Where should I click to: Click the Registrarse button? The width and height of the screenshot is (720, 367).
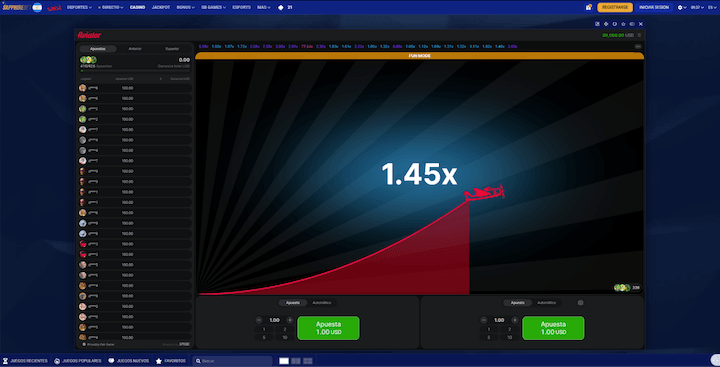pos(615,7)
